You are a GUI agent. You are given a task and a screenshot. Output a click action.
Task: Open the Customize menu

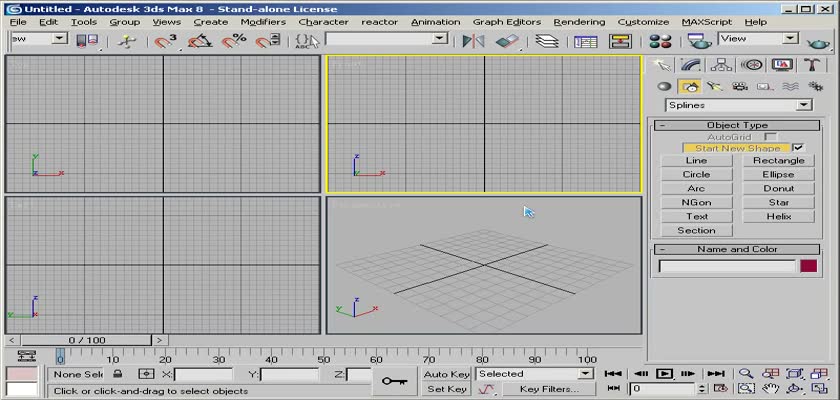tap(643, 22)
